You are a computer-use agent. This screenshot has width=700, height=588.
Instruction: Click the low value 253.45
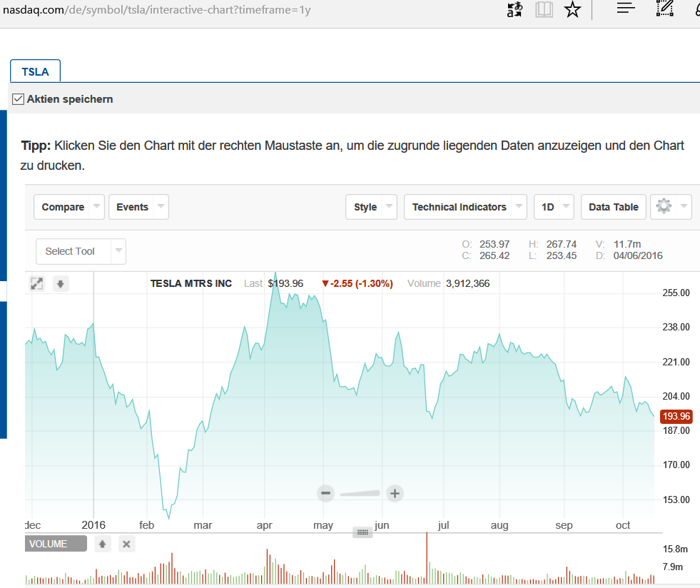point(561,255)
